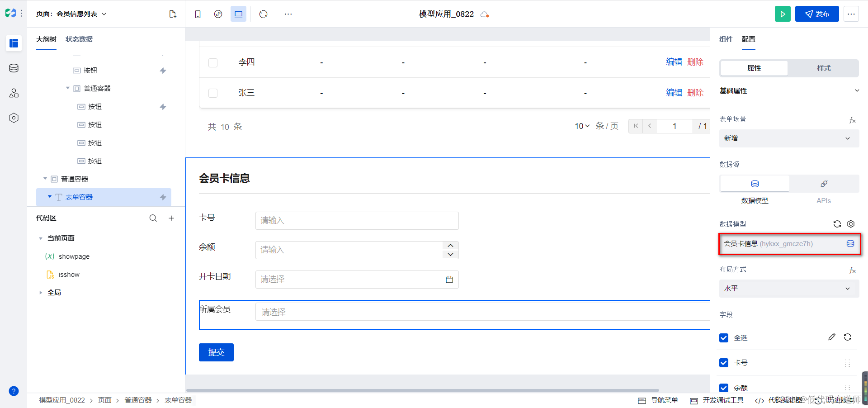The width and height of the screenshot is (868, 408).
Task: Click the new page icon
Action: tap(173, 14)
